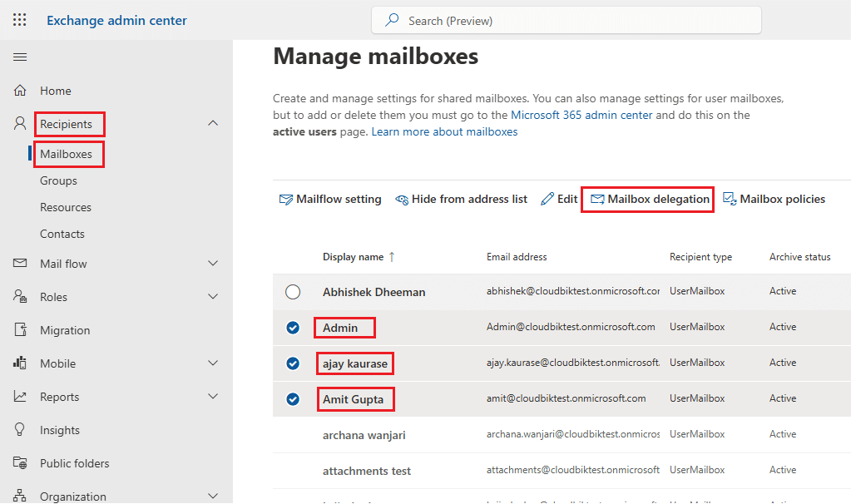Collapse the navigation hamburger menu
This screenshot has height=504, width=851.
[20, 57]
